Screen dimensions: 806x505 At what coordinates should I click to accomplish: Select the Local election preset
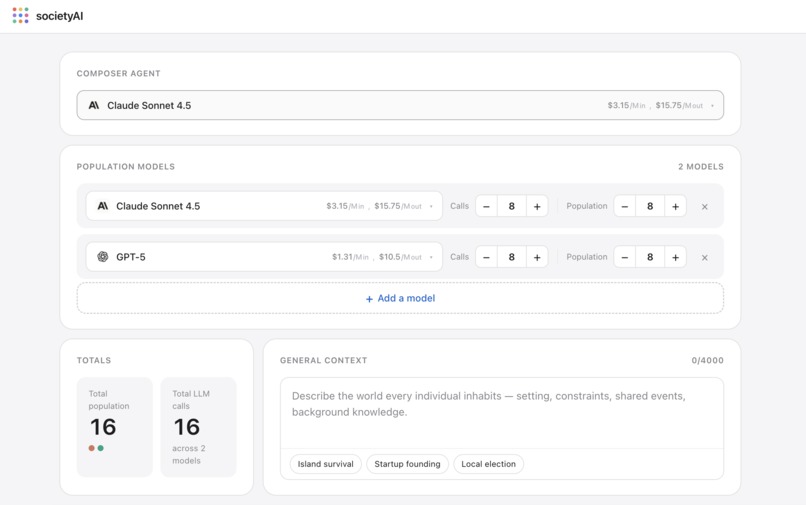tap(488, 464)
